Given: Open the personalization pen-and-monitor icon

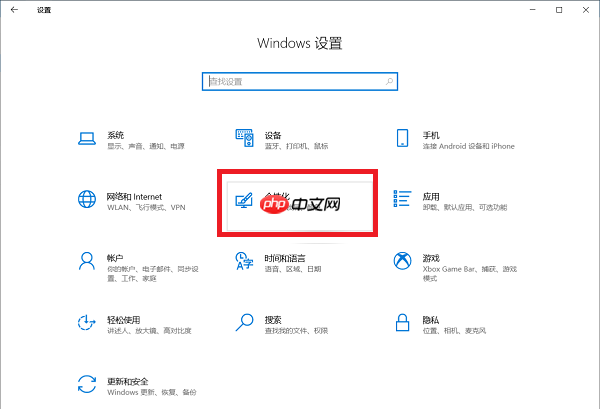Looking at the screenshot, I should coord(244,200).
